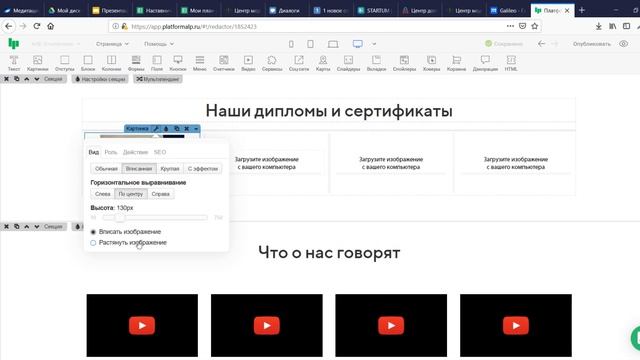The width and height of the screenshot is (640, 360).
Task: Expand the device preview dropdown chevron
Action: (x=374, y=44)
